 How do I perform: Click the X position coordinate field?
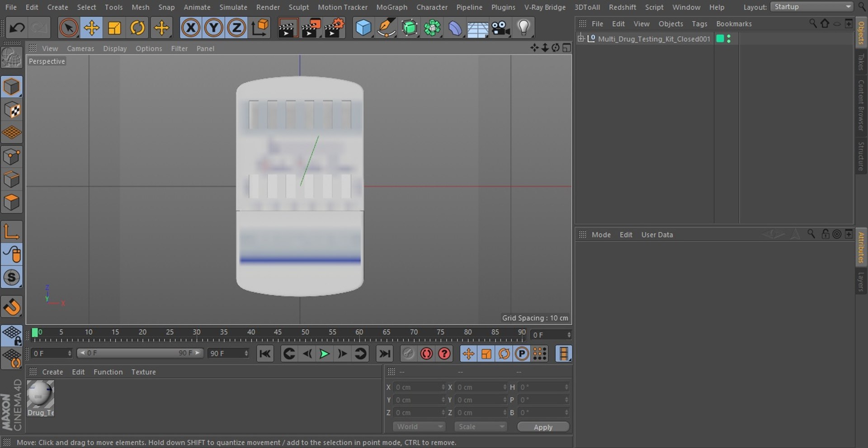tap(420, 387)
